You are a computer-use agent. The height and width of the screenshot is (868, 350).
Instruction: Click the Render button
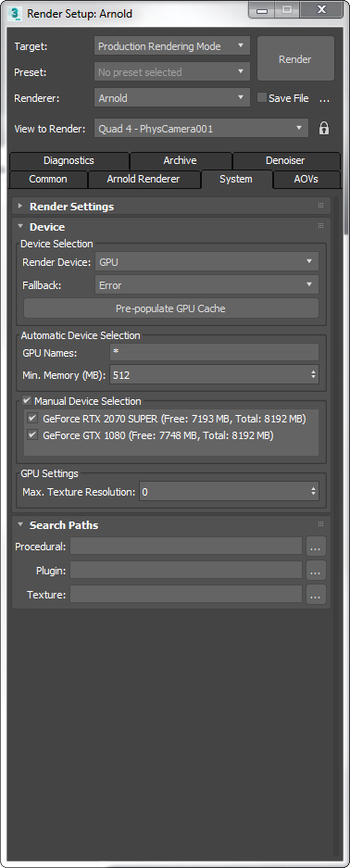click(295, 59)
